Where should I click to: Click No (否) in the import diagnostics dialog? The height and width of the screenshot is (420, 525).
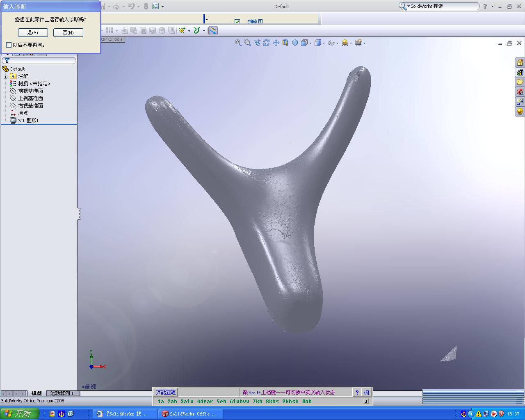tap(68, 33)
